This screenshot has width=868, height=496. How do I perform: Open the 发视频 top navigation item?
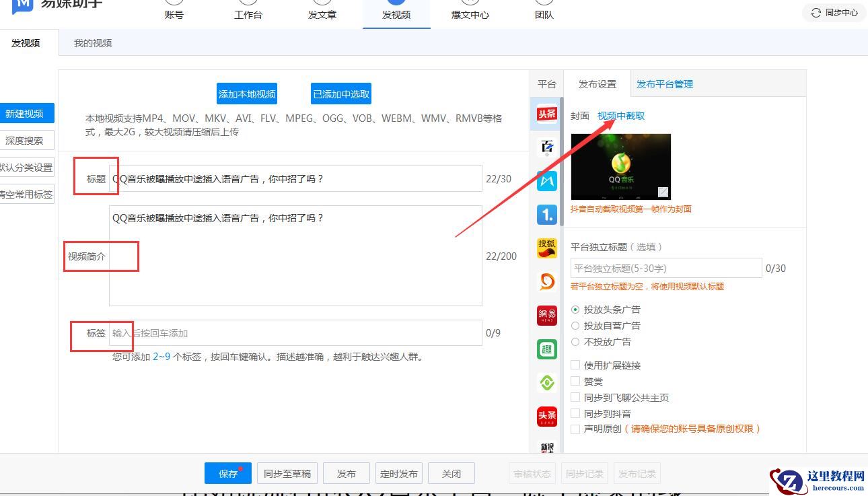tap(396, 14)
